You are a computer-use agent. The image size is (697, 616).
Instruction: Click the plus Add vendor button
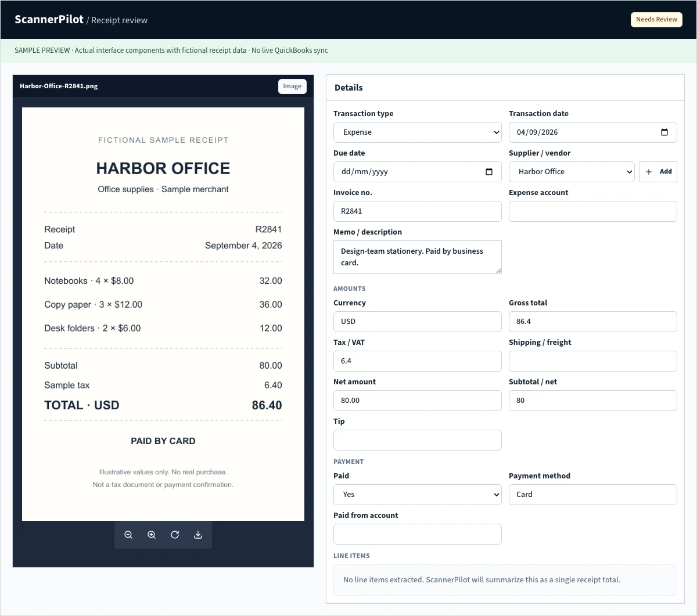click(x=658, y=172)
